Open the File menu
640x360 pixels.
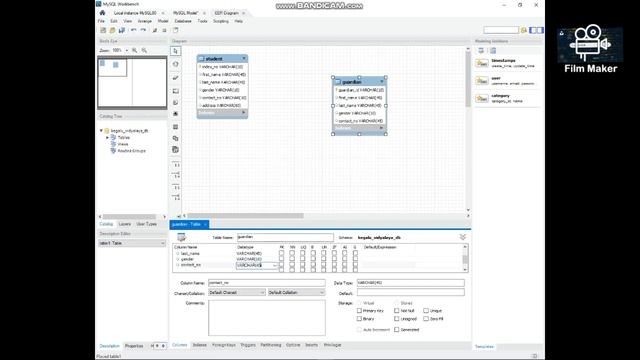[101, 21]
